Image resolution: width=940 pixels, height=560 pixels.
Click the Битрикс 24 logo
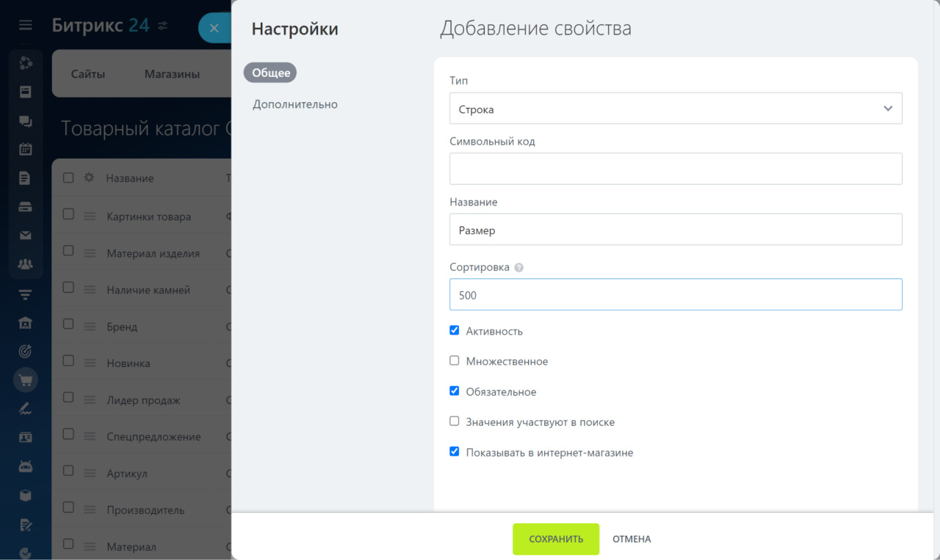(101, 25)
